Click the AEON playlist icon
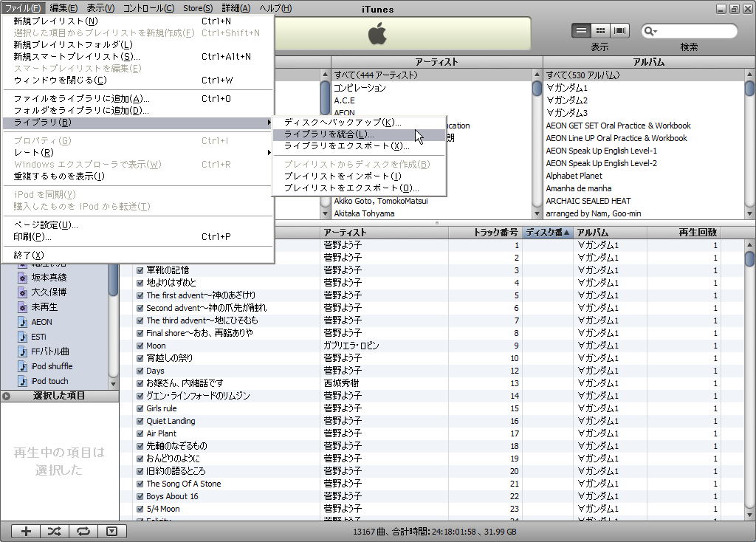 click(23, 322)
